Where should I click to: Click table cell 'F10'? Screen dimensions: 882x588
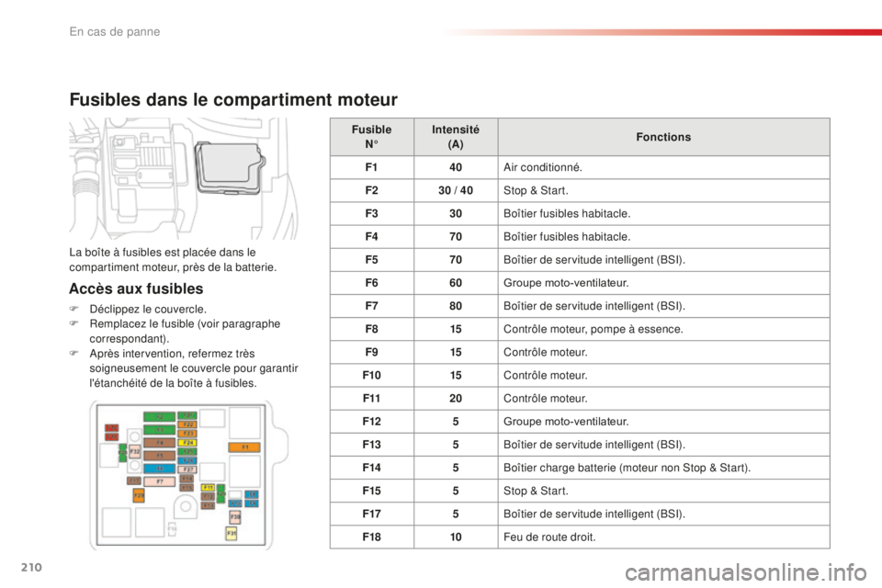coord(372,375)
